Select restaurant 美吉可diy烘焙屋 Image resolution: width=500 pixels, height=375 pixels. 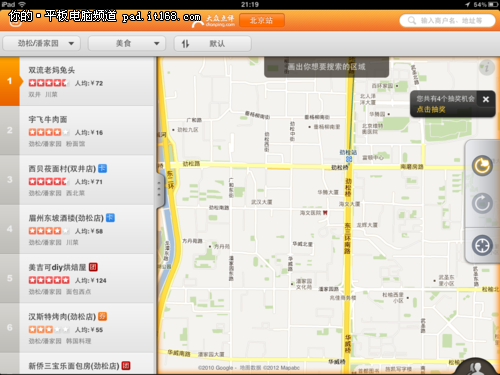[77, 279]
